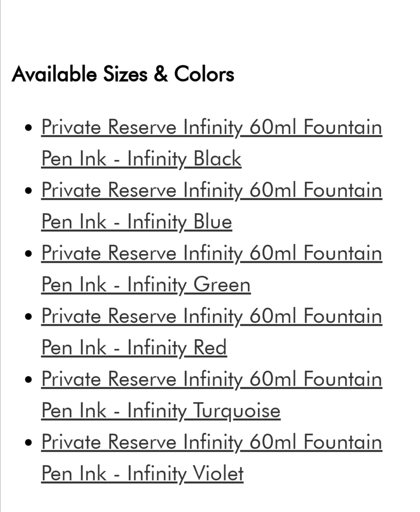Click the bullet beside the Infinity Green item

[x=28, y=253]
